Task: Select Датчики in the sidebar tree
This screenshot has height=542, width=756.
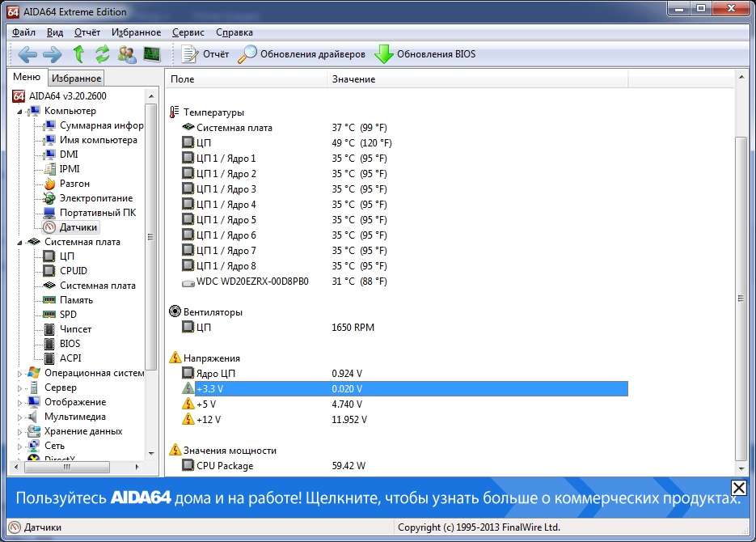Action: point(70,227)
